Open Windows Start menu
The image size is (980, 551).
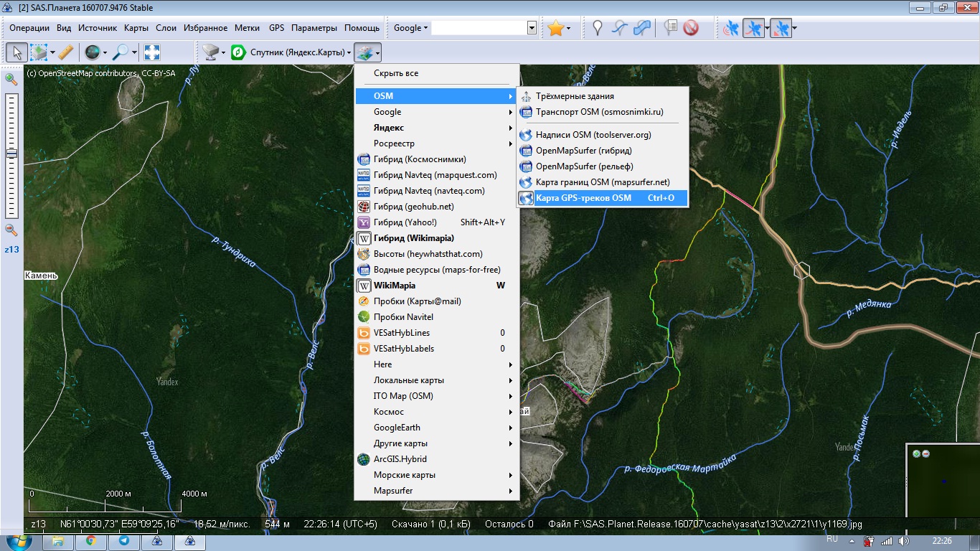click(19, 541)
